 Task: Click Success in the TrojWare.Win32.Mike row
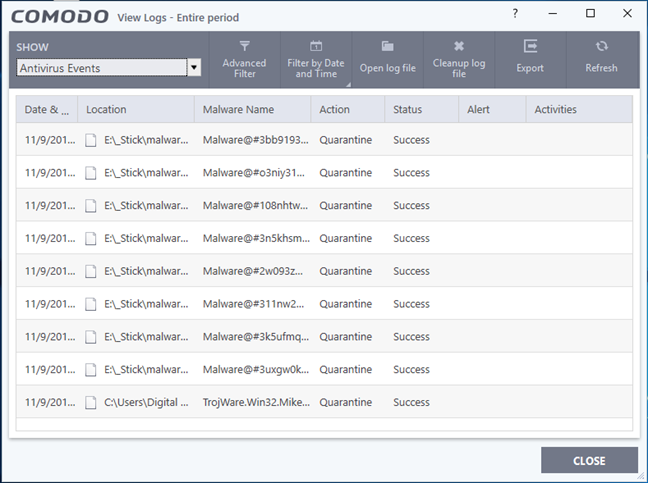(411, 402)
